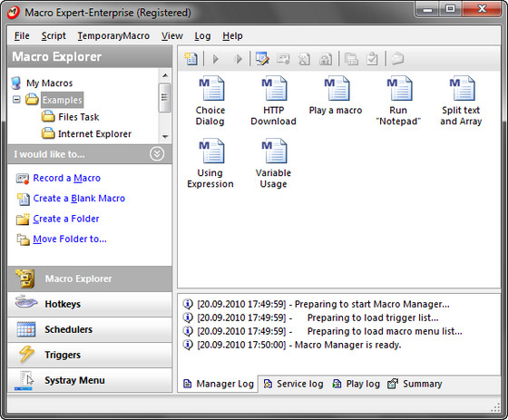Image resolution: width=508 pixels, height=420 pixels.
Task: Collapse the "I would like to..." section
Action: pos(157,154)
